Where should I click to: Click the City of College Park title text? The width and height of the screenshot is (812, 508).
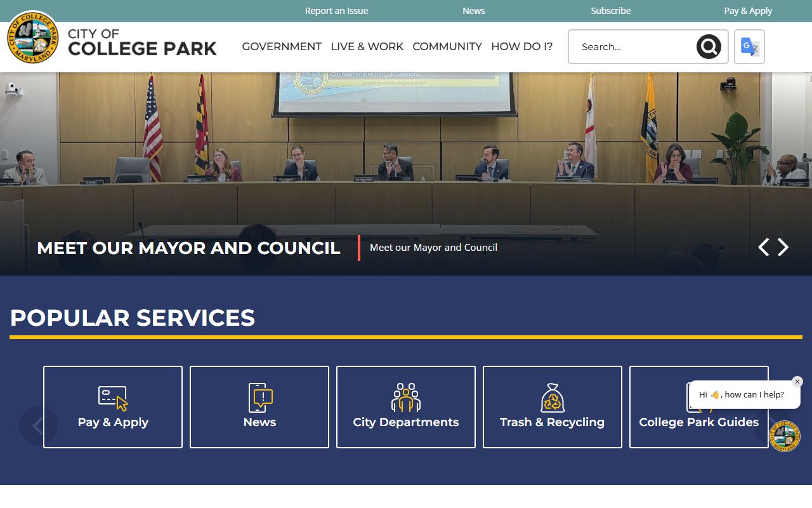pyautogui.click(x=142, y=42)
